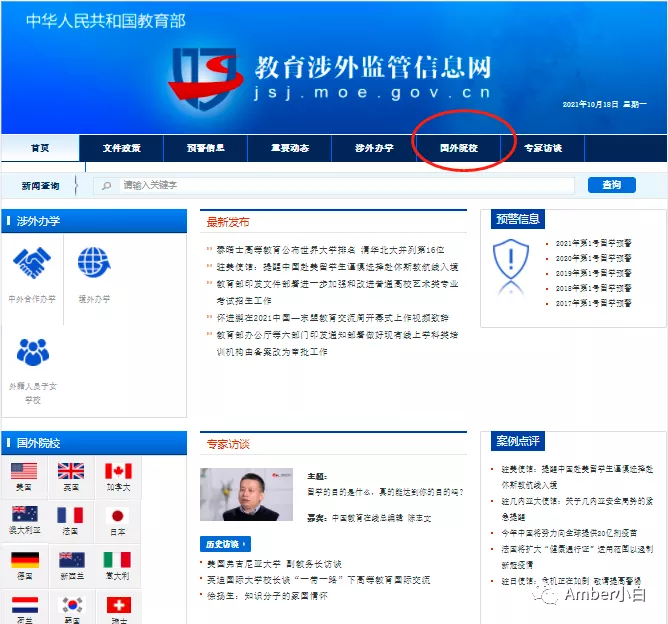668x624 pixels.
Task: Select the Australia flag 澳大利亚
Action: coord(24,515)
